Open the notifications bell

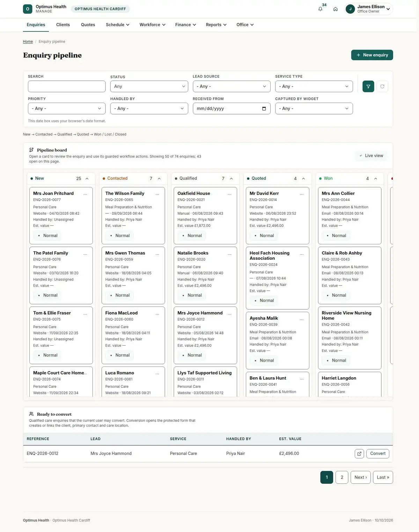pos(320,9)
